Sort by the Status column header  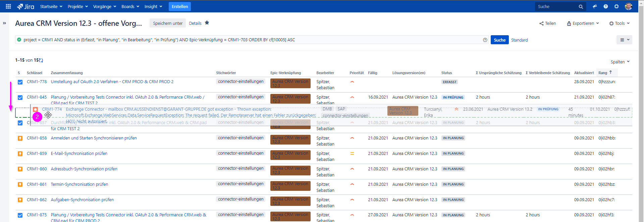tap(446, 73)
